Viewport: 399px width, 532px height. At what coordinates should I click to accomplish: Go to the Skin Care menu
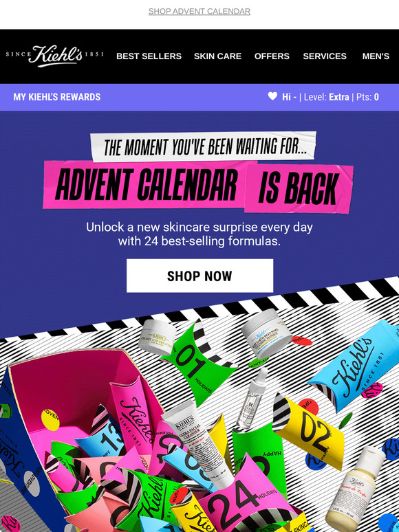(x=217, y=56)
